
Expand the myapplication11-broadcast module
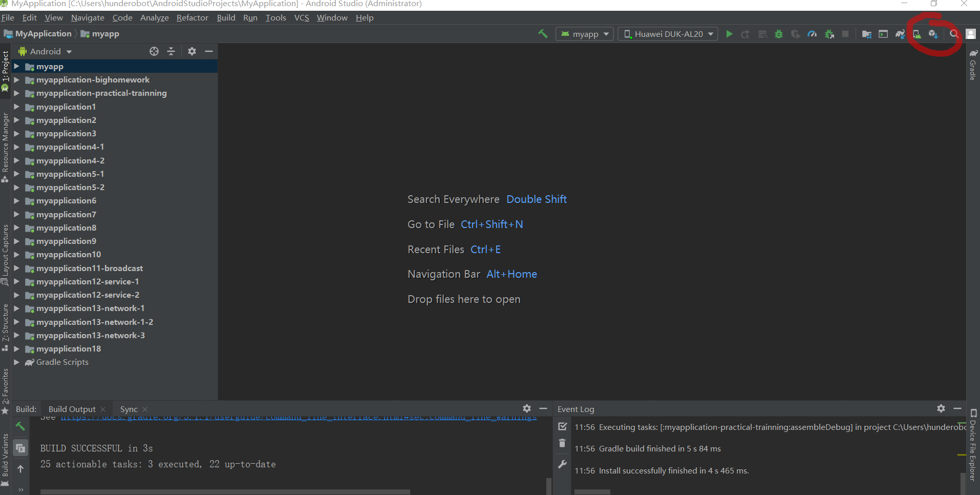[x=17, y=268]
